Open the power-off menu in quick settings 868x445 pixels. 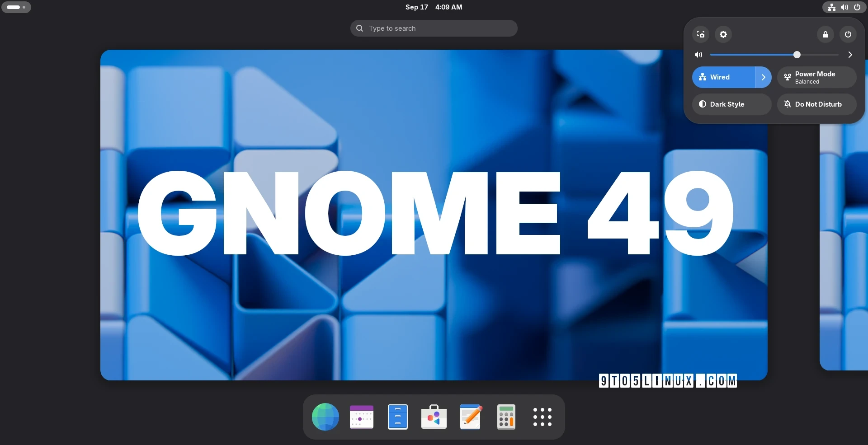848,34
